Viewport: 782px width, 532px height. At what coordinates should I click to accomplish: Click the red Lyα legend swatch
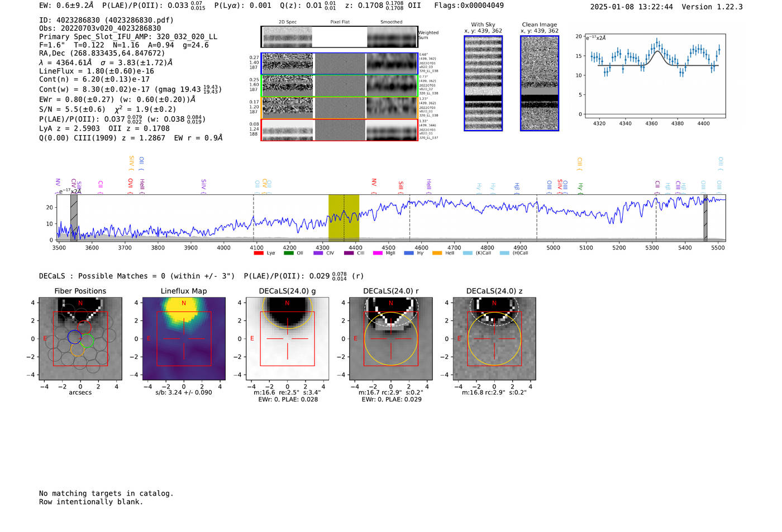click(x=258, y=253)
